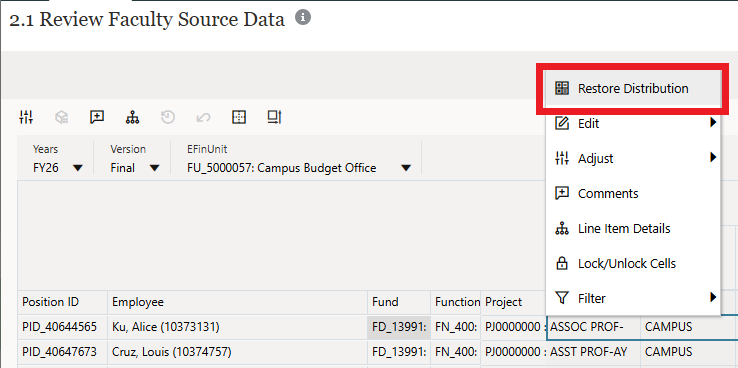This screenshot has width=738, height=368.
Task: Click the padlock icon for Lock/Unlock Cells
Action: 562,264
